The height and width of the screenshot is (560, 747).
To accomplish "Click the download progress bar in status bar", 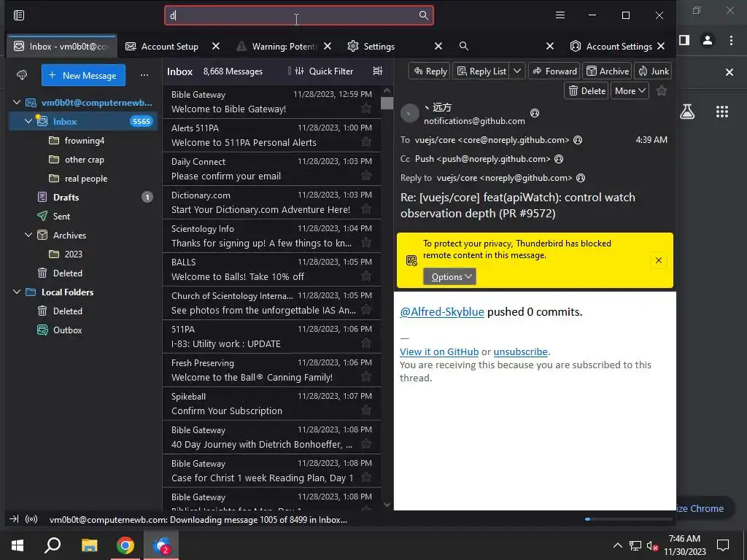I will point(628,519).
